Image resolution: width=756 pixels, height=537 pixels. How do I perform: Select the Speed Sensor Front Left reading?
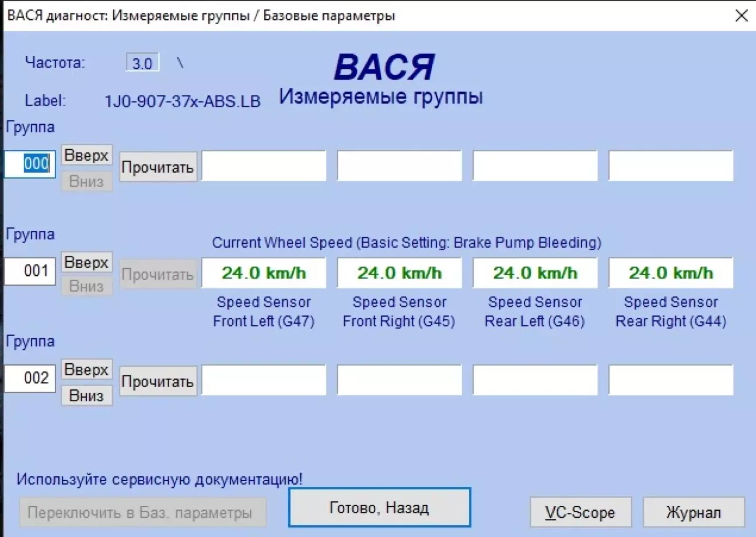tap(263, 272)
